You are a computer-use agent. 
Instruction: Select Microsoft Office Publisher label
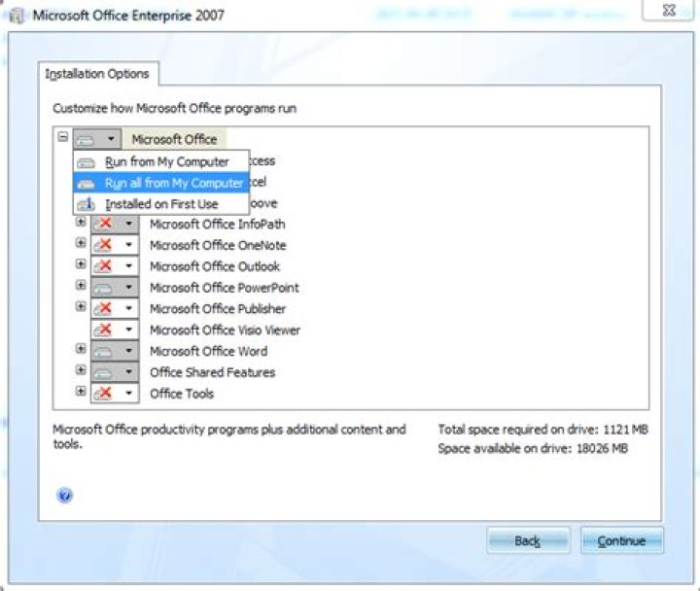click(218, 308)
